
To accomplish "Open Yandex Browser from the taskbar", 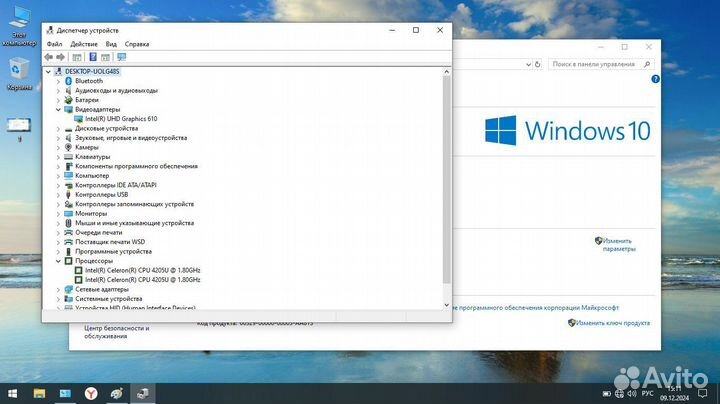I will (91, 393).
